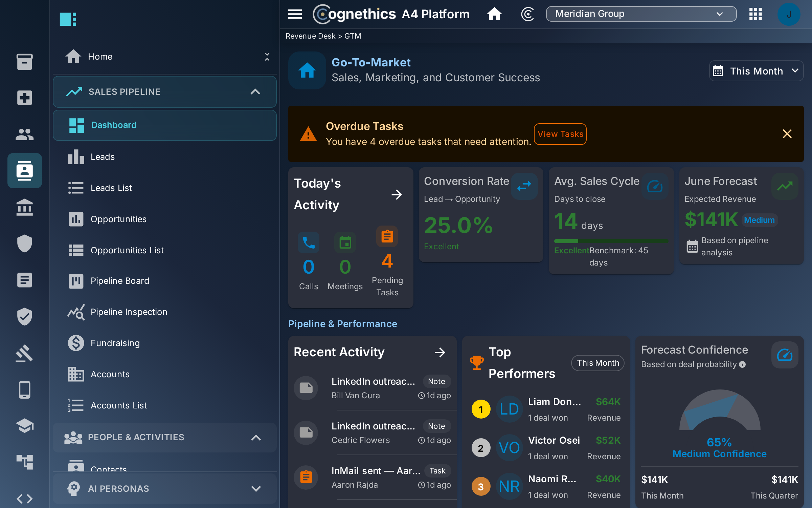812x508 pixels.
Task: Click the Medium badge on June Forecast
Action: coord(759,220)
